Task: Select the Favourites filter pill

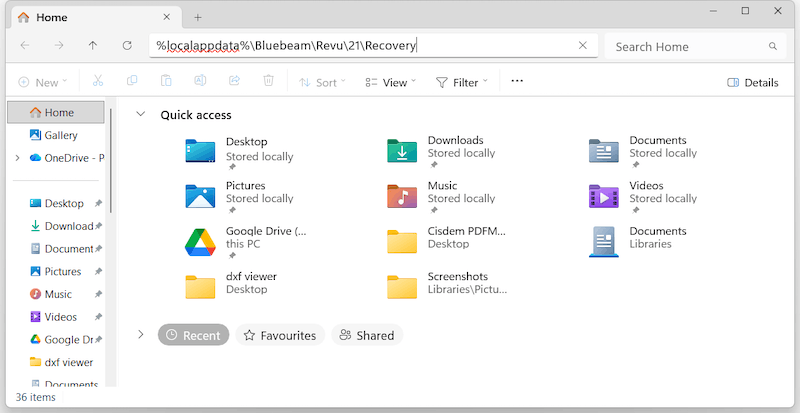Action: click(x=279, y=335)
